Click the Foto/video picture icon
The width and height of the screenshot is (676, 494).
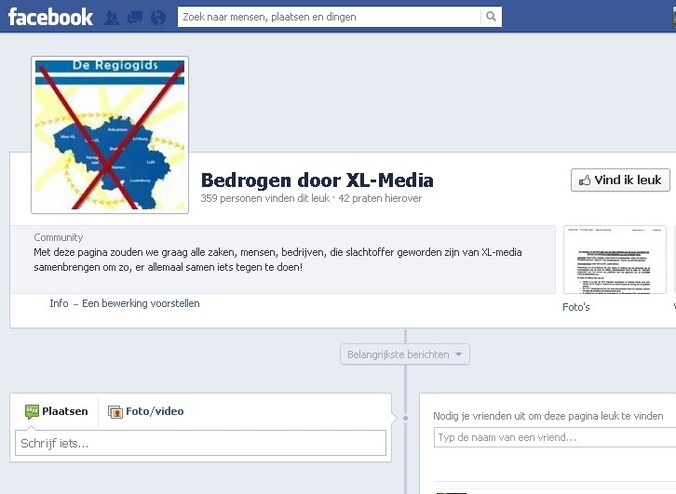click(115, 412)
